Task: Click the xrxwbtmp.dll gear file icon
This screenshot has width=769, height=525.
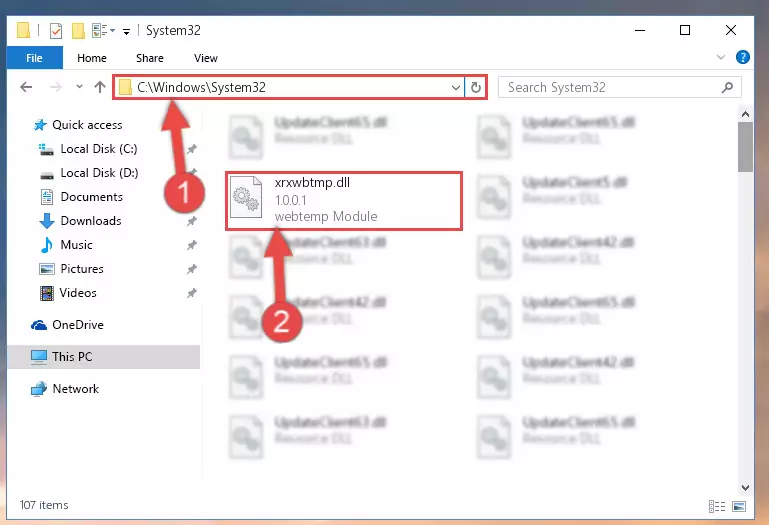Action: (x=246, y=197)
